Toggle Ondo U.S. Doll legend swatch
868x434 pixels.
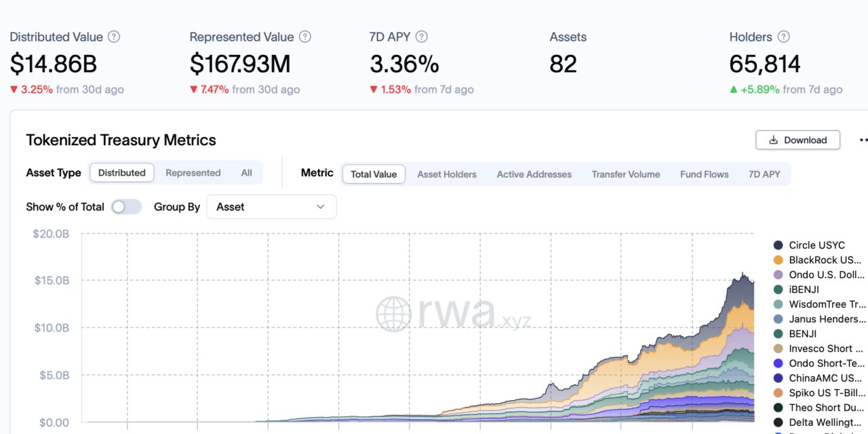778,275
